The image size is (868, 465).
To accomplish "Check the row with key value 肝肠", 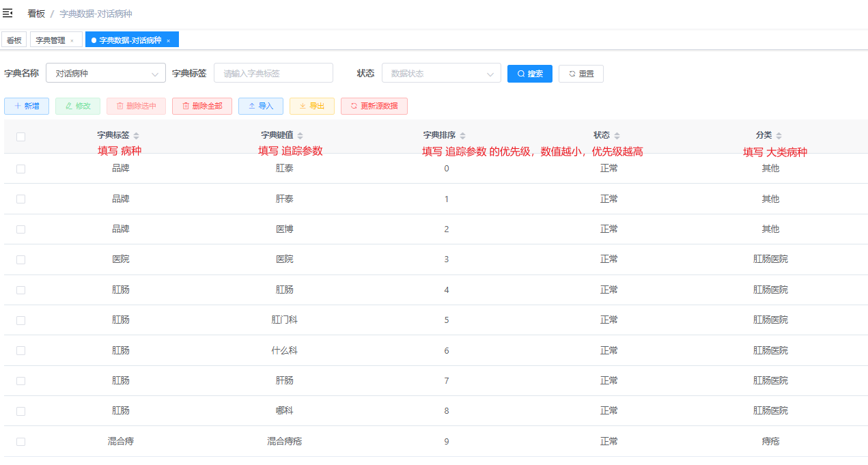I will click(20, 381).
